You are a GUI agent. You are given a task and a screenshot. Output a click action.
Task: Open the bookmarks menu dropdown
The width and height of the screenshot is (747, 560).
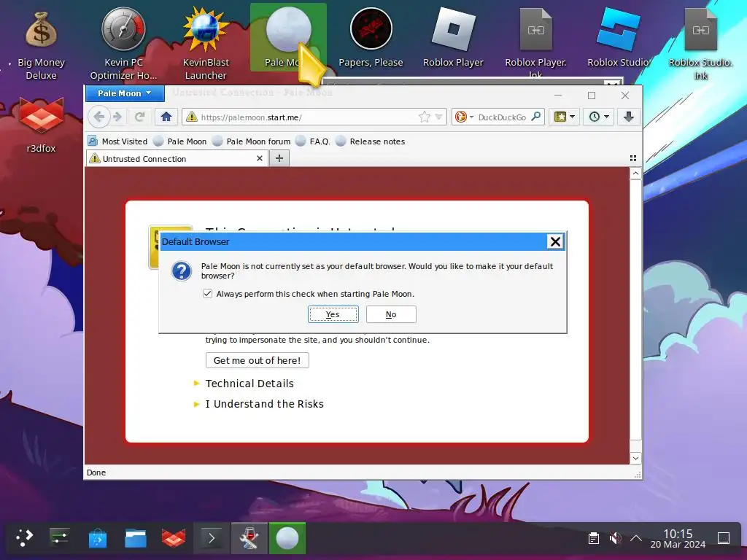click(564, 117)
